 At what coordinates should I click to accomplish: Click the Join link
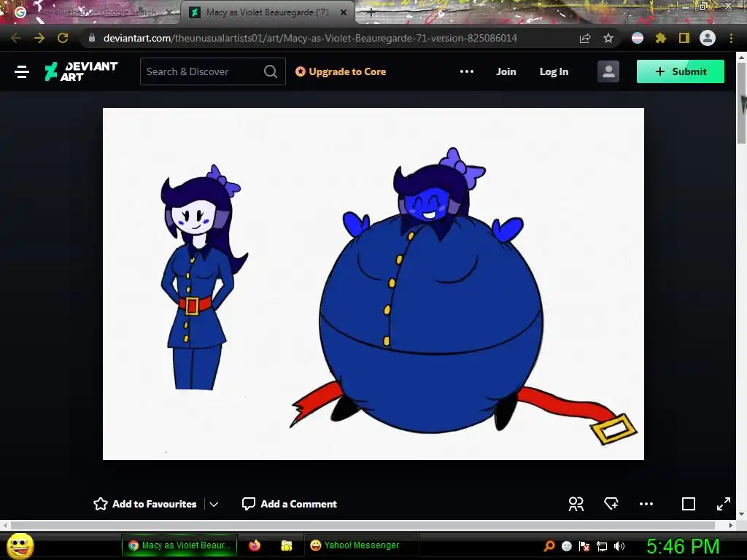click(506, 71)
